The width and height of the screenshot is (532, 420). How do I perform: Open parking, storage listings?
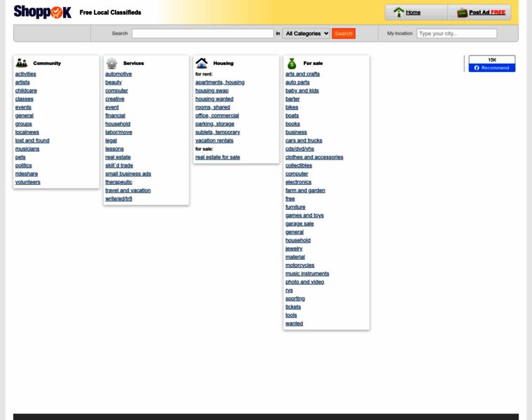pyautogui.click(x=215, y=124)
